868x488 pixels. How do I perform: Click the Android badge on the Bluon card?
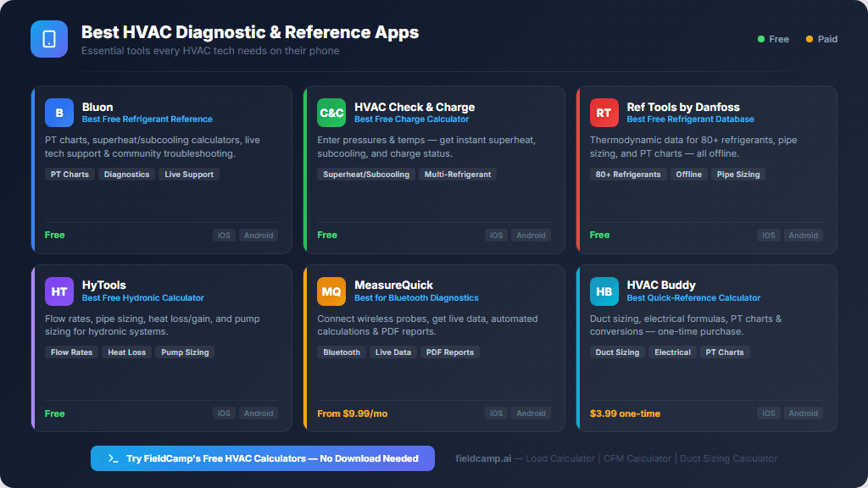click(259, 235)
